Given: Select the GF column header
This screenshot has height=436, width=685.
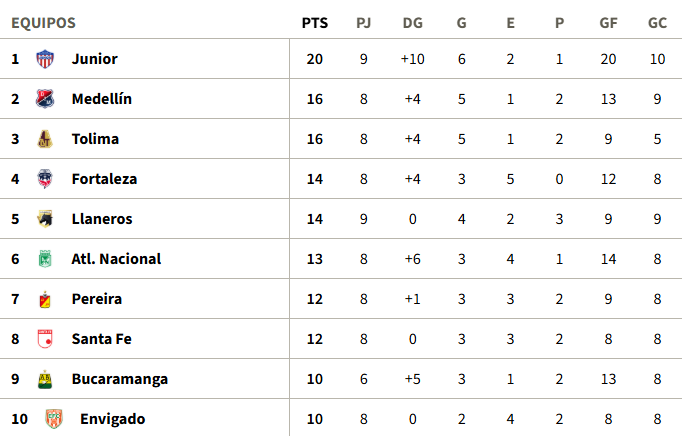Looking at the screenshot, I should pos(608,23).
